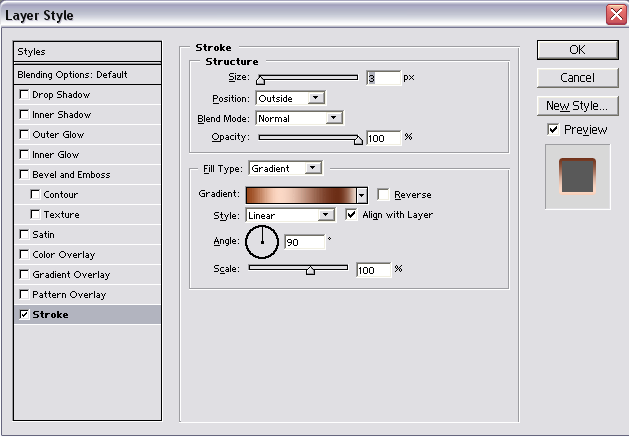Enable the Pattern Overlay checkbox
Image resolution: width=629 pixels, height=437 pixels.
pyautogui.click(x=24, y=294)
